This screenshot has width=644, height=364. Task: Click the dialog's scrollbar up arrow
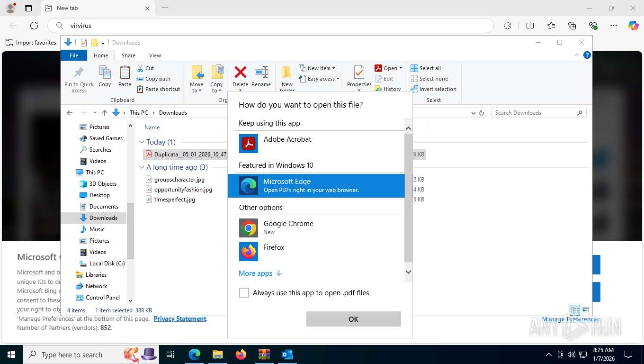408,128
